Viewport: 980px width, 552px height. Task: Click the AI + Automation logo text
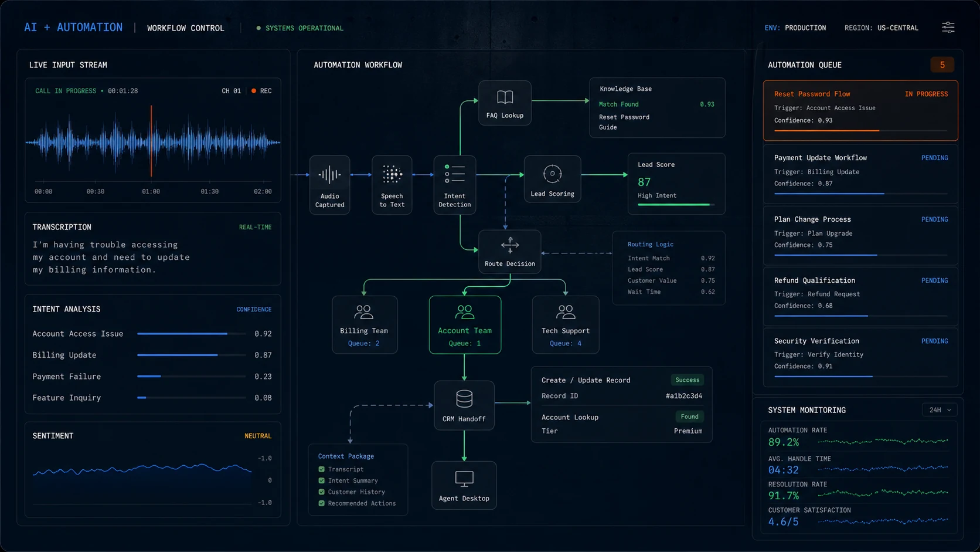coord(73,27)
